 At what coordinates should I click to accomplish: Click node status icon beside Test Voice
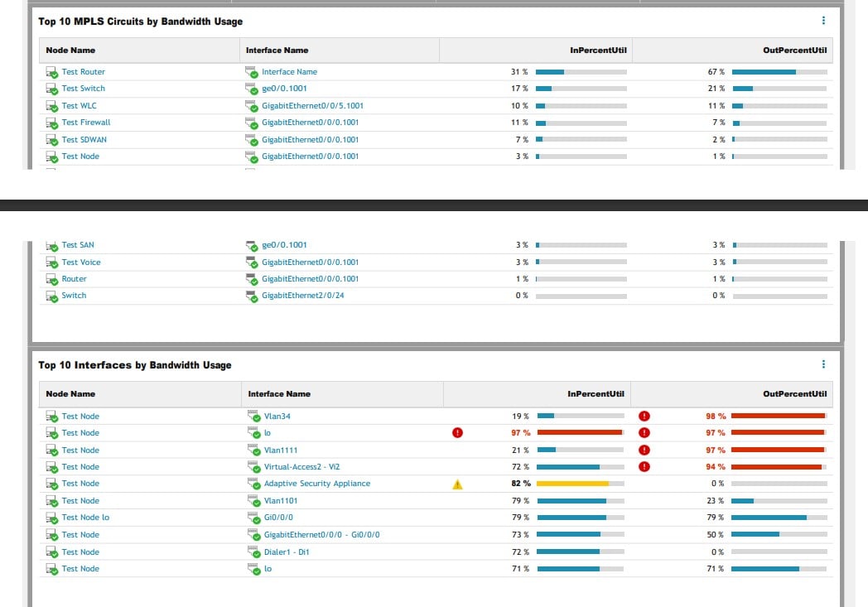(51, 263)
